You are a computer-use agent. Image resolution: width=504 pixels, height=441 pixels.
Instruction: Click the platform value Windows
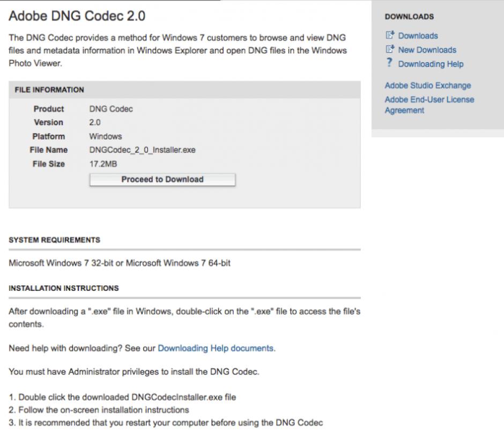(x=106, y=136)
